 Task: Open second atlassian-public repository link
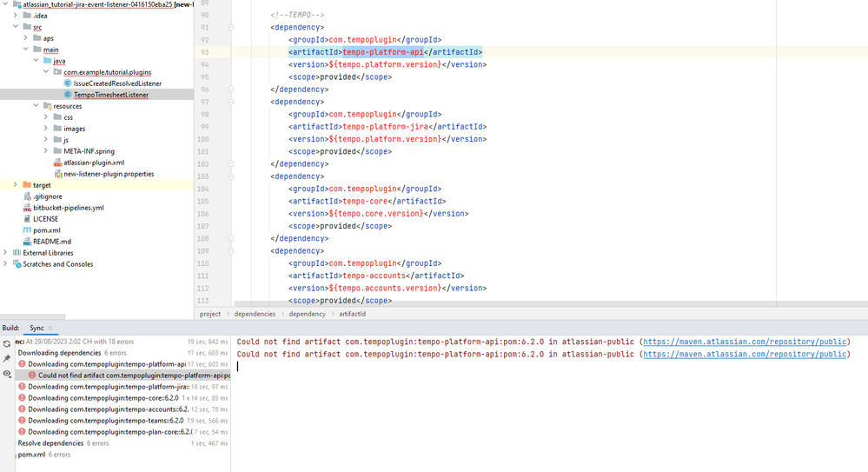[x=744, y=354]
